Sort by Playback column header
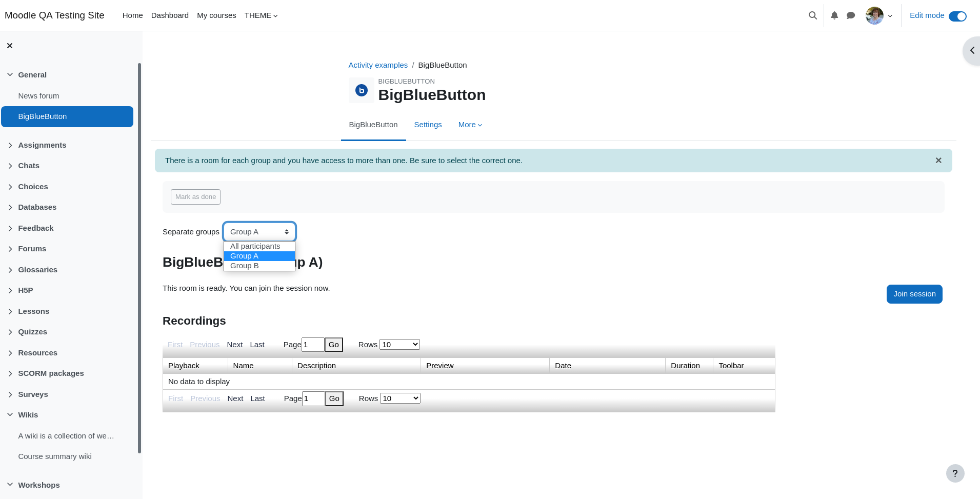 195,366
